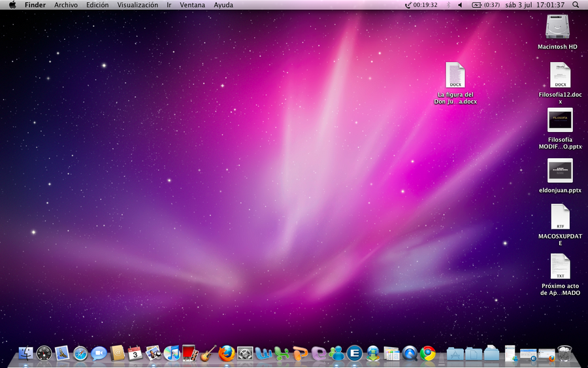
Task: Launch Google Chrome from the Dock
Action: tap(428, 354)
